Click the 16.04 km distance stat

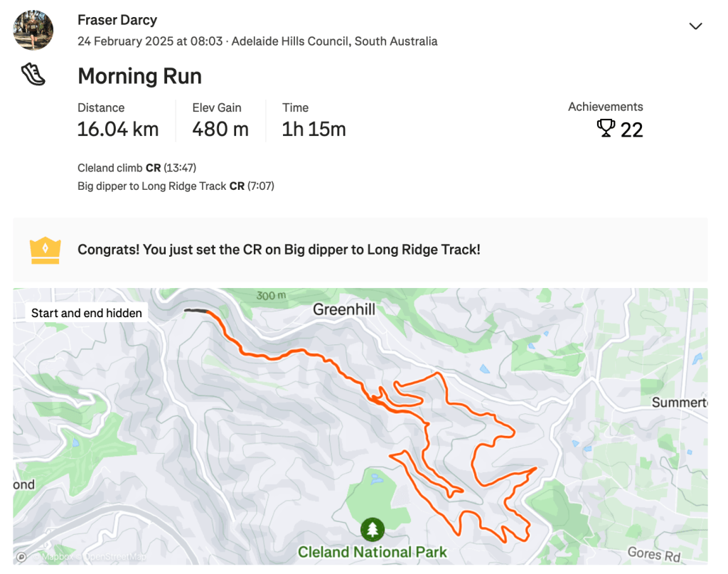pyautogui.click(x=118, y=129)
